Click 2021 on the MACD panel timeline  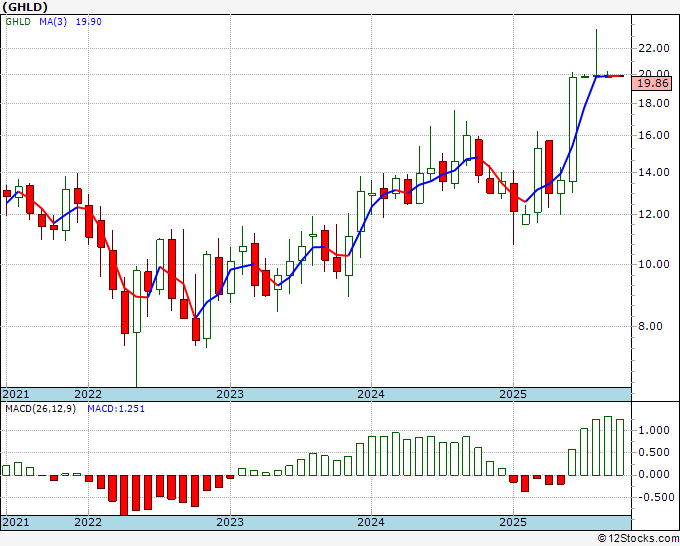(x=16, y=522)
